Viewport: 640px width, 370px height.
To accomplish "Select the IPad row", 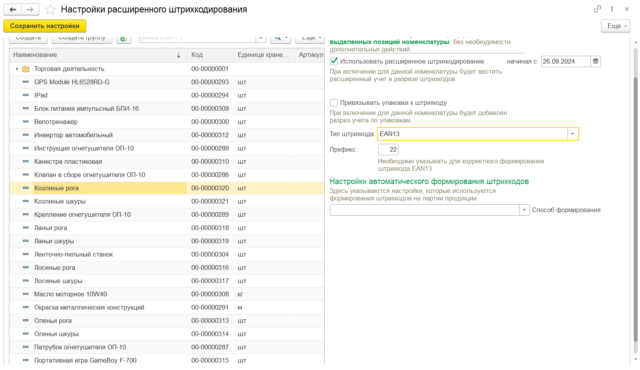I will pyautogui.click(x=167, y=95).
